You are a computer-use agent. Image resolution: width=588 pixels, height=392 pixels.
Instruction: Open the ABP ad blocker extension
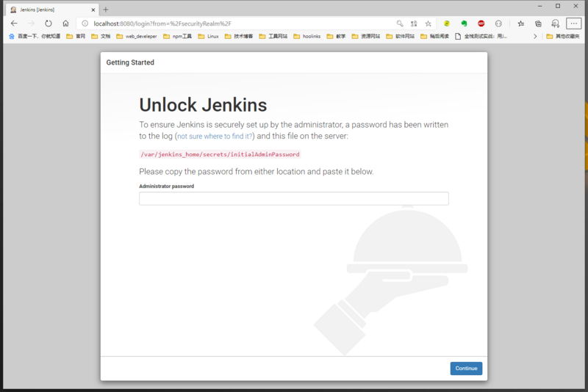click(x=481, y=23)
